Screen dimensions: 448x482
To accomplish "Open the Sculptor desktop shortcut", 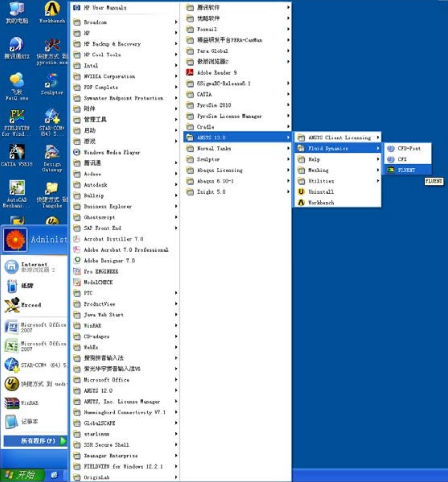I will point(52,84).
